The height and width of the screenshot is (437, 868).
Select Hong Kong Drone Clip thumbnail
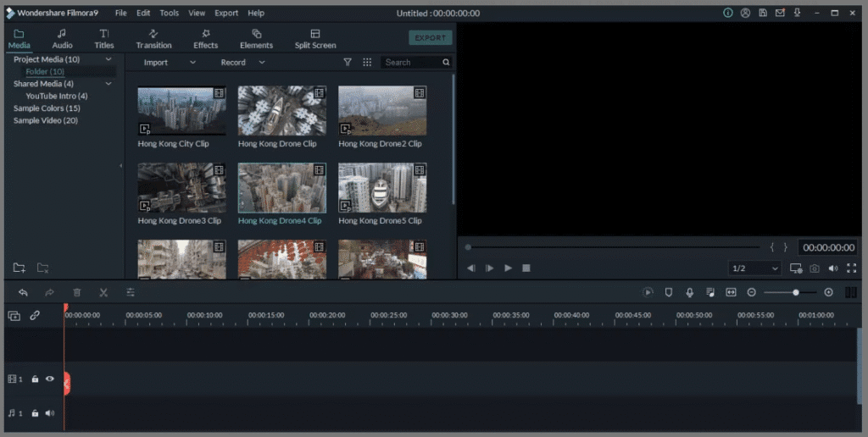pyautogui.click(x=281, y=111)
